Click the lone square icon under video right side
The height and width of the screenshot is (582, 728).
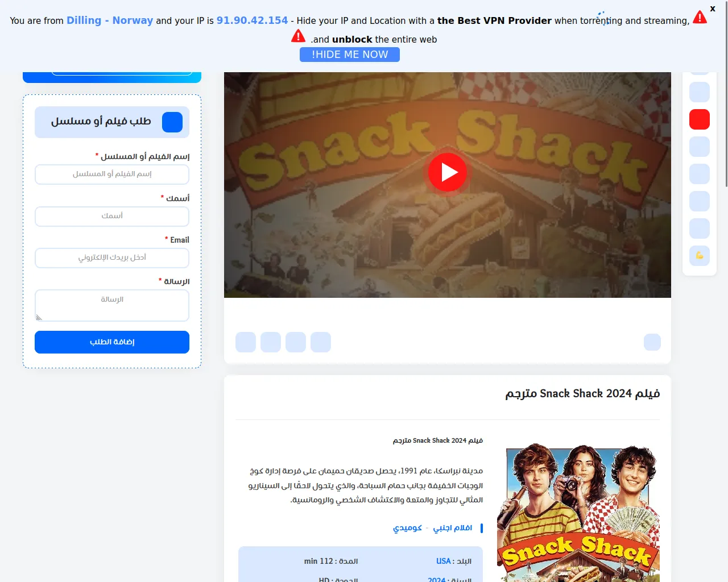pos(652,342)
